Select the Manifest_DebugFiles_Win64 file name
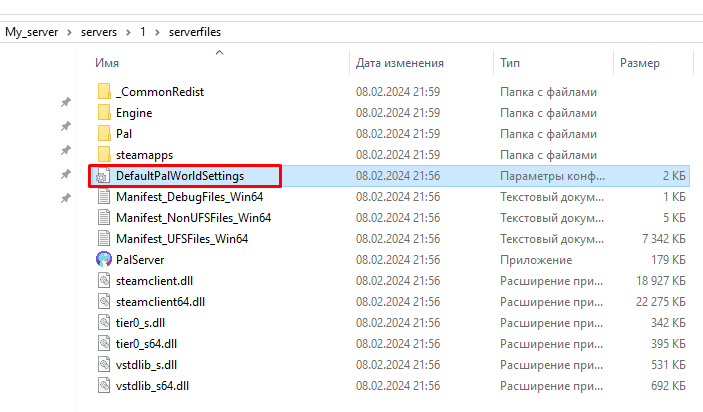This screenshot has height=412, width=703. tap(189, 197)
